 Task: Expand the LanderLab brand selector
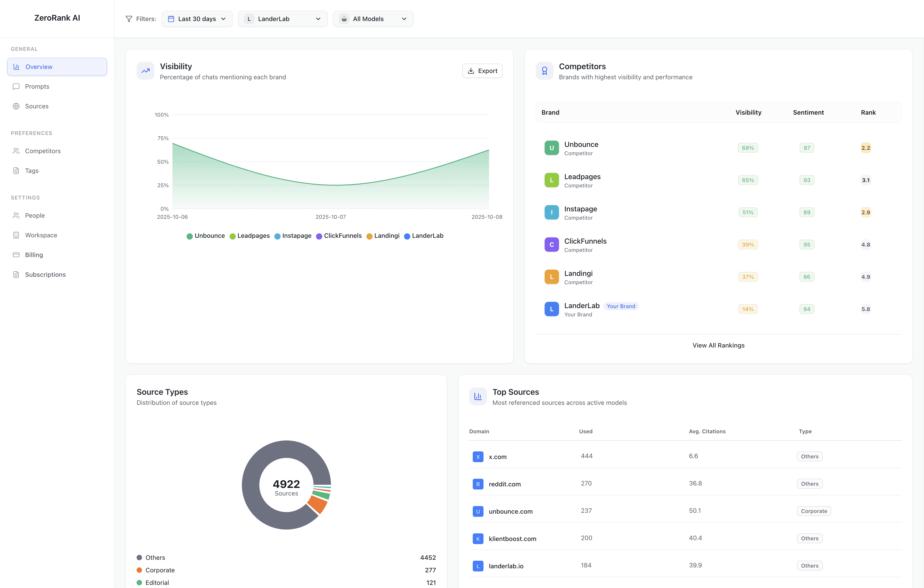[x=282, y=18]
